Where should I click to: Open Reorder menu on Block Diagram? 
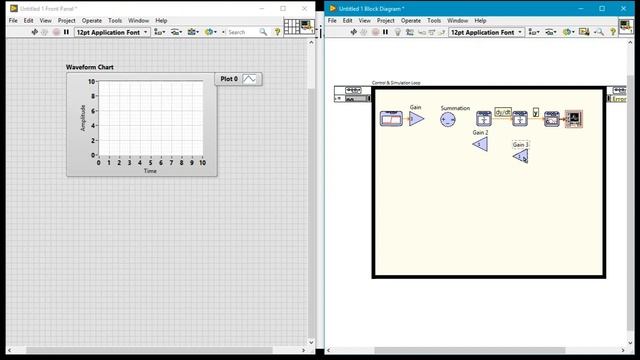tap(568, 32)
